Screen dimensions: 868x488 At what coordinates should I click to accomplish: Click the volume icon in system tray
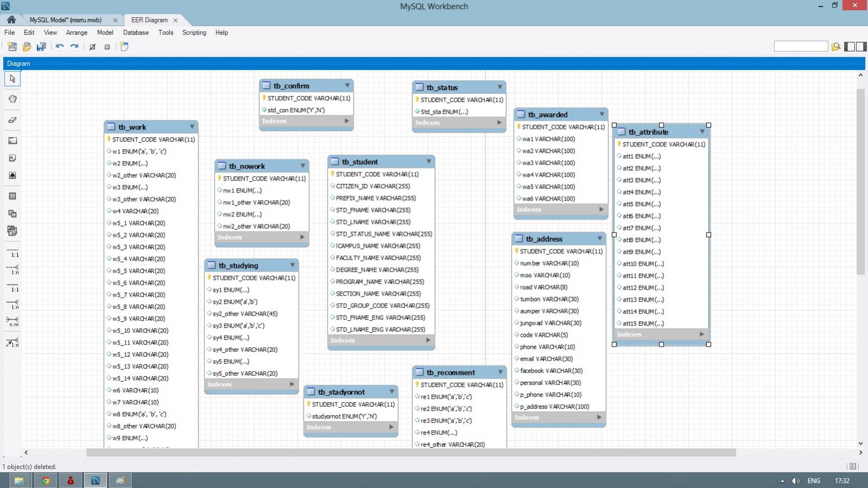tap(795, 481)
